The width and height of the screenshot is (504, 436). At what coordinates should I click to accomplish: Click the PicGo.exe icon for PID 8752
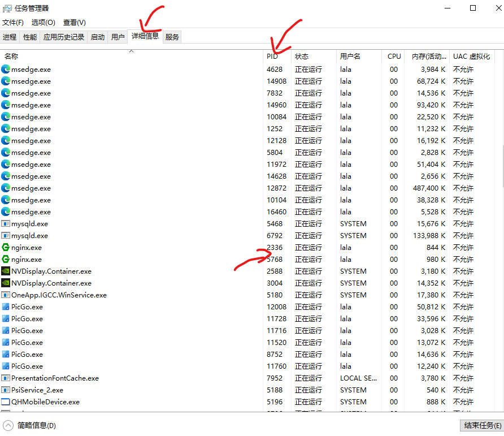tap(6, 354)
